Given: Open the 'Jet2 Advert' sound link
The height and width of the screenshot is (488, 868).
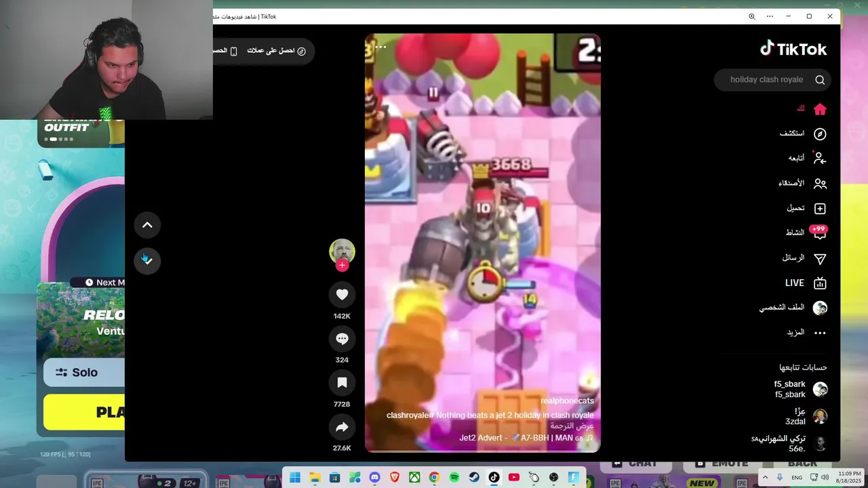Looking at the screenshot, I should [x=526, y=438].
